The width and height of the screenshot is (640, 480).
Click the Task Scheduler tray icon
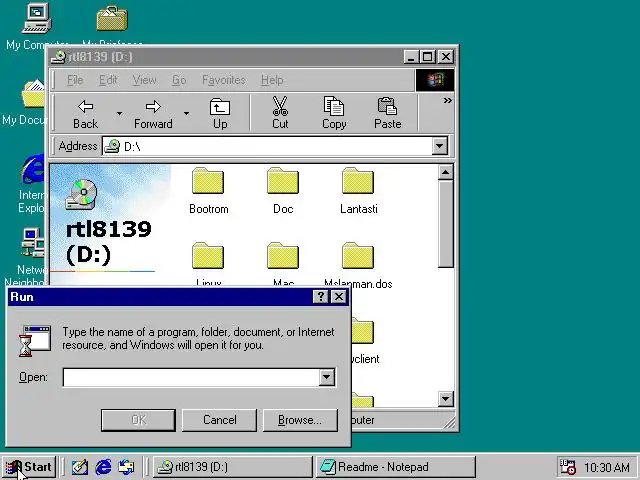click(x=567, y=467)
